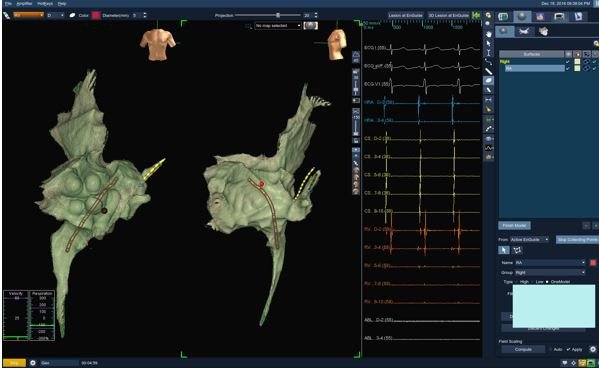The image size is (599, 368).
Task: Select the RA row in Surfaces list
Action: tap(534, 68)
